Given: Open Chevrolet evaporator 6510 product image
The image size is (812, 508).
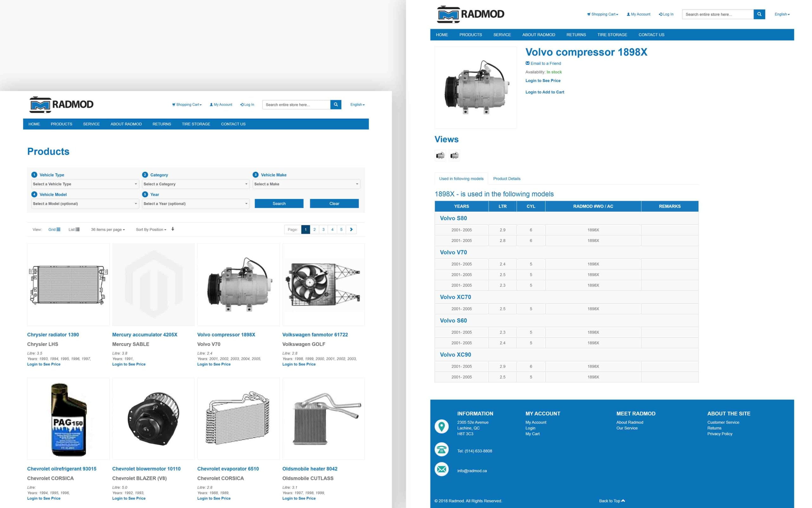Looking at the screenshot, I should tap(238, 419).
